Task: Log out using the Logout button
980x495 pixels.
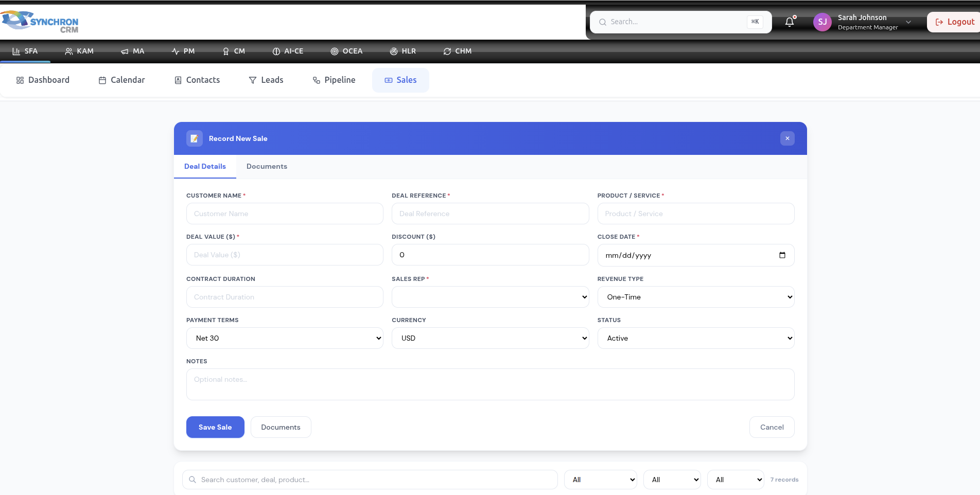Action: pyautogui.click(x=955, y=22)
